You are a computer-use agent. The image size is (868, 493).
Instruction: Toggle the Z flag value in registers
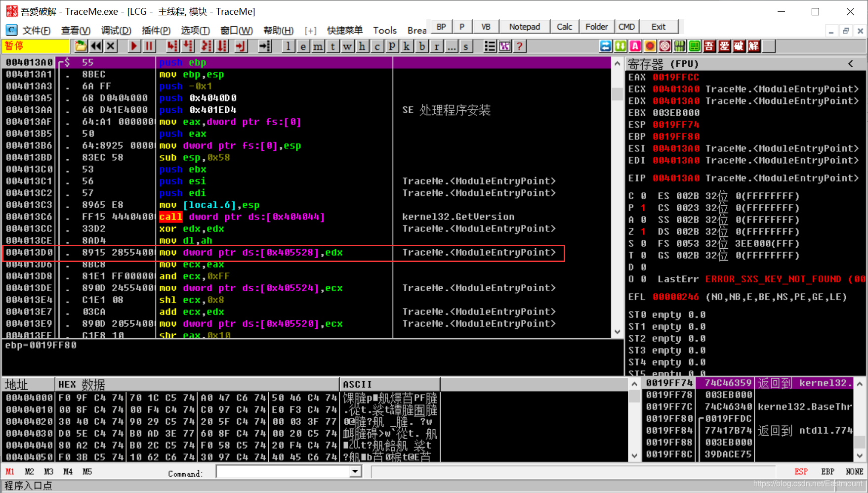(x=643, y=231)
